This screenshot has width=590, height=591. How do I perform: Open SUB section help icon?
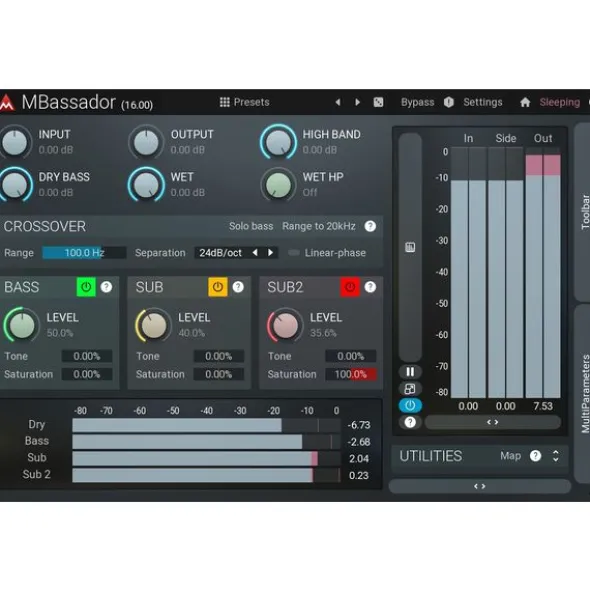238,287
